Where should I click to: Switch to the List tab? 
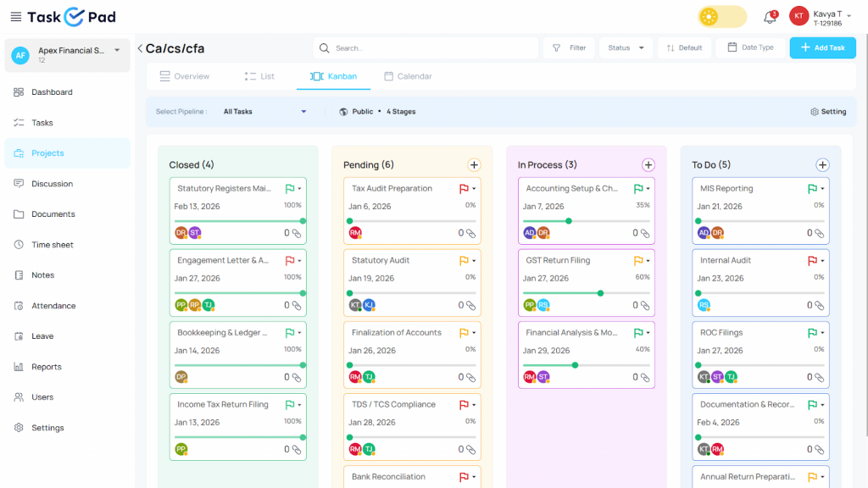[x=259, y=75]
